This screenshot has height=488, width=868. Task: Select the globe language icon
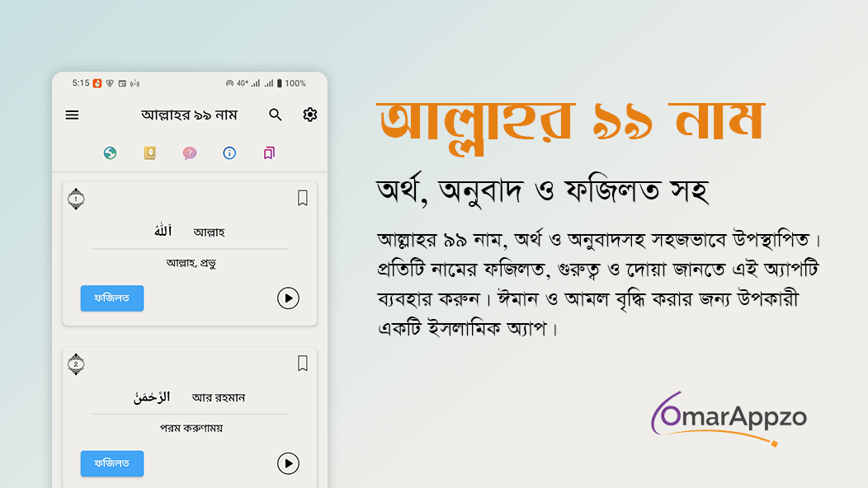pos(110,153)
